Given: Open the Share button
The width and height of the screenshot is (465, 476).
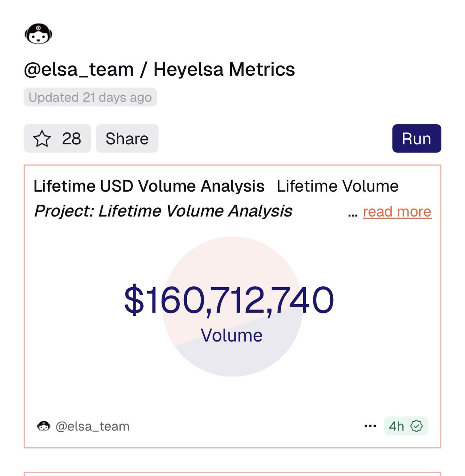Looking at the screenshot, I should pyautogui.click(x=127, y=138).
